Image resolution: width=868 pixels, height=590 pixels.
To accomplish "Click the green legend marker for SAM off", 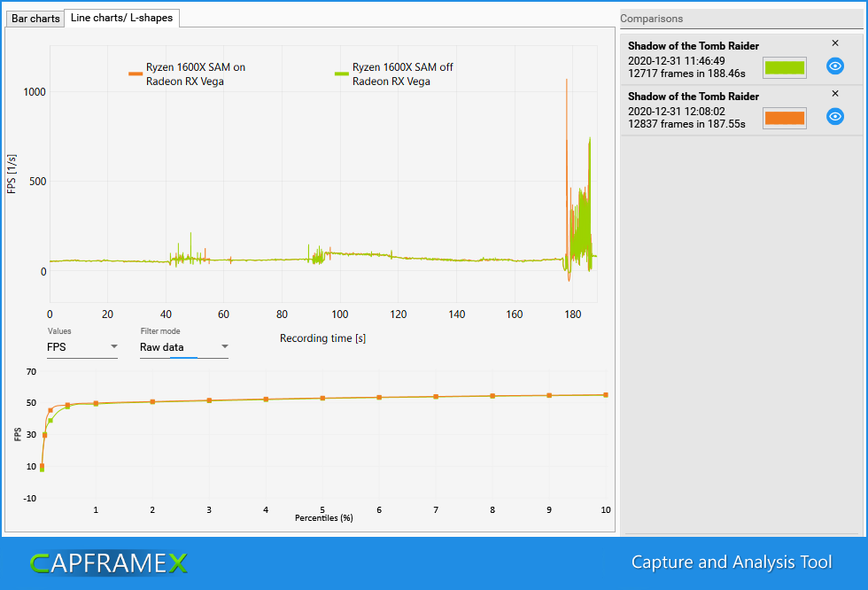I will tap(341, 74).
